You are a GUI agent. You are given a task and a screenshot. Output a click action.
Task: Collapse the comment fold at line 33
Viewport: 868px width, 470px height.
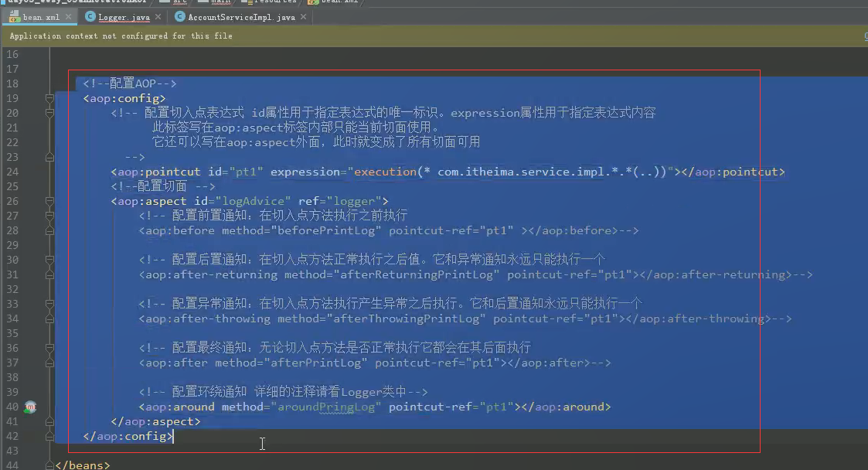(x=49, y=304)
